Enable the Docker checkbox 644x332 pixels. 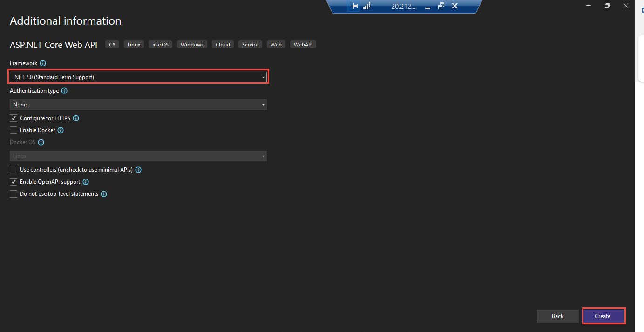(x=14, y=130)
